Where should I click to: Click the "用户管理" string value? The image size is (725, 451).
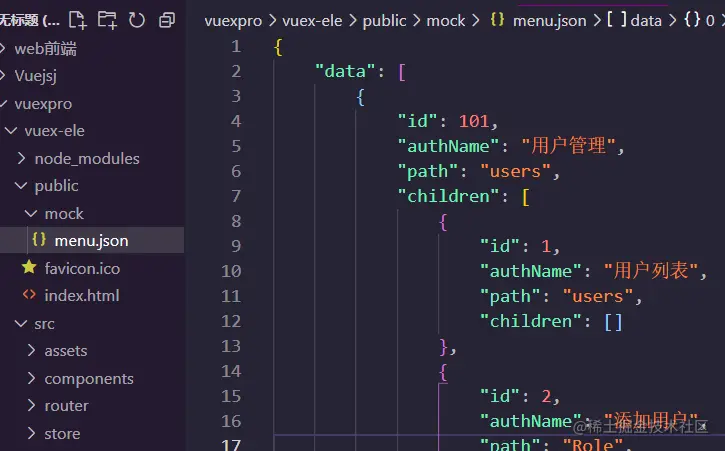[x=568, y=146]
